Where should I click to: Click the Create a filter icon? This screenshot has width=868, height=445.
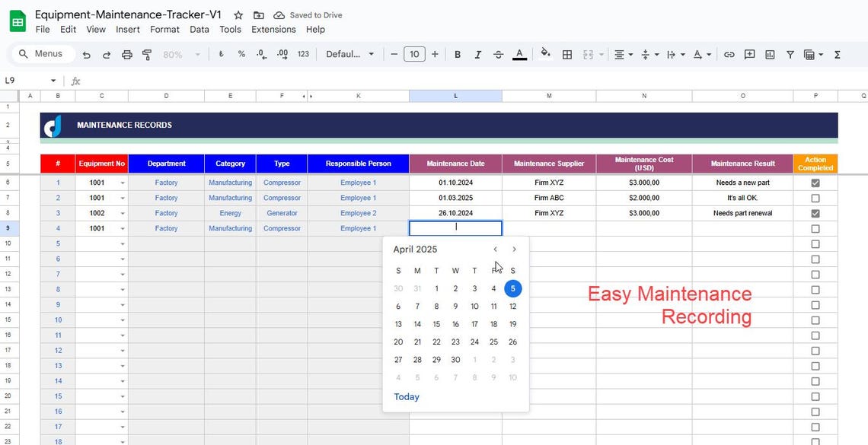click(x=790, y=54)
